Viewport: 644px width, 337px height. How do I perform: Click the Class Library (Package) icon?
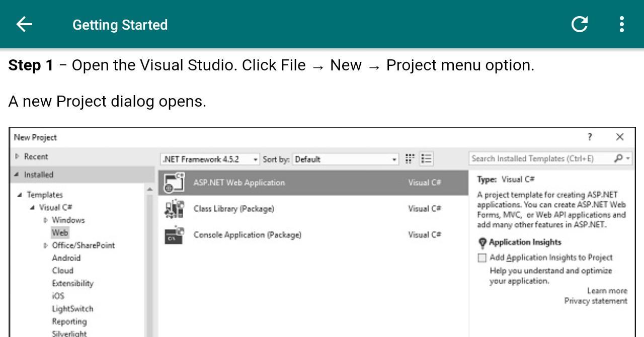[x=174, y=209]
